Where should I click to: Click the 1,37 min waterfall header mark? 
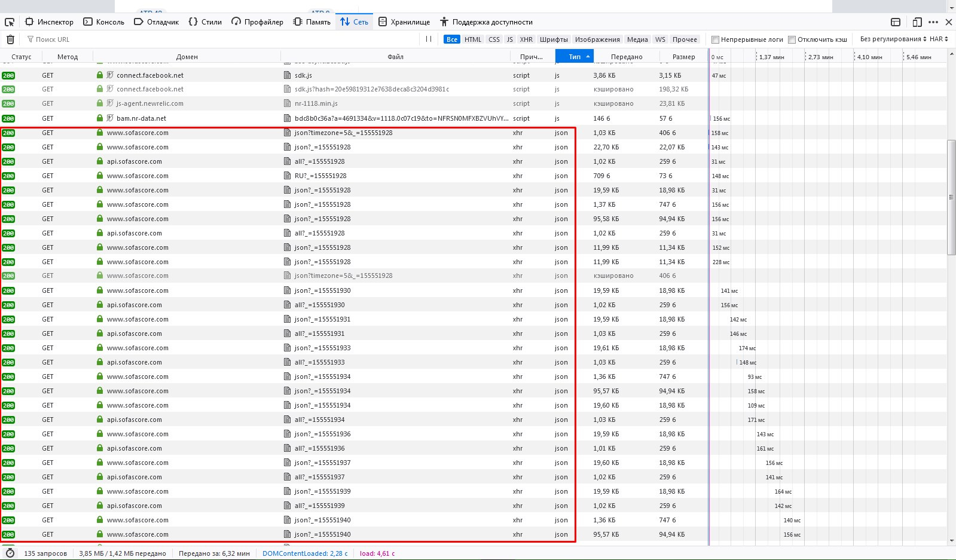[x=771, y=57]
